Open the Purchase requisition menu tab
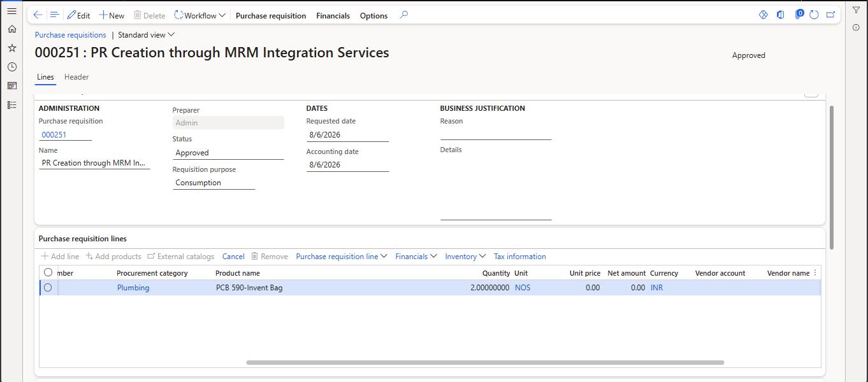 271,15
